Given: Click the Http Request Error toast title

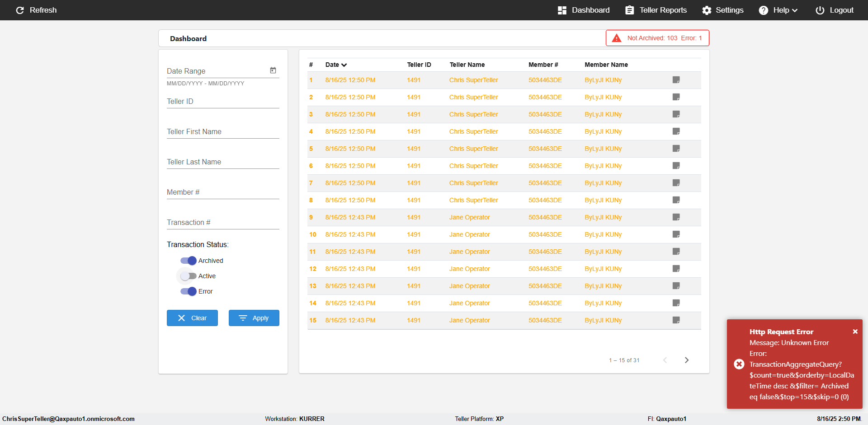Looking at the screenshot, I should [781, 332].
